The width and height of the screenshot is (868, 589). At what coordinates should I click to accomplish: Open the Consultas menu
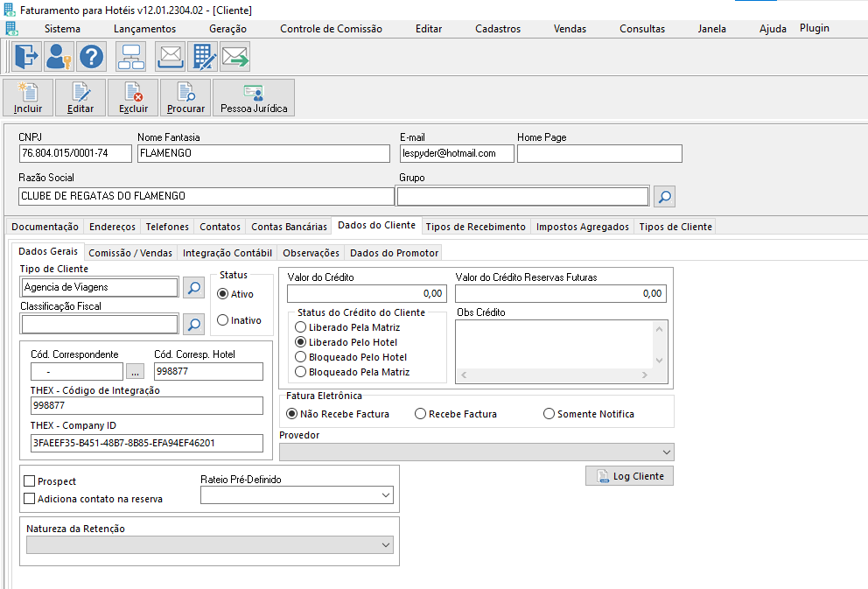642,29
